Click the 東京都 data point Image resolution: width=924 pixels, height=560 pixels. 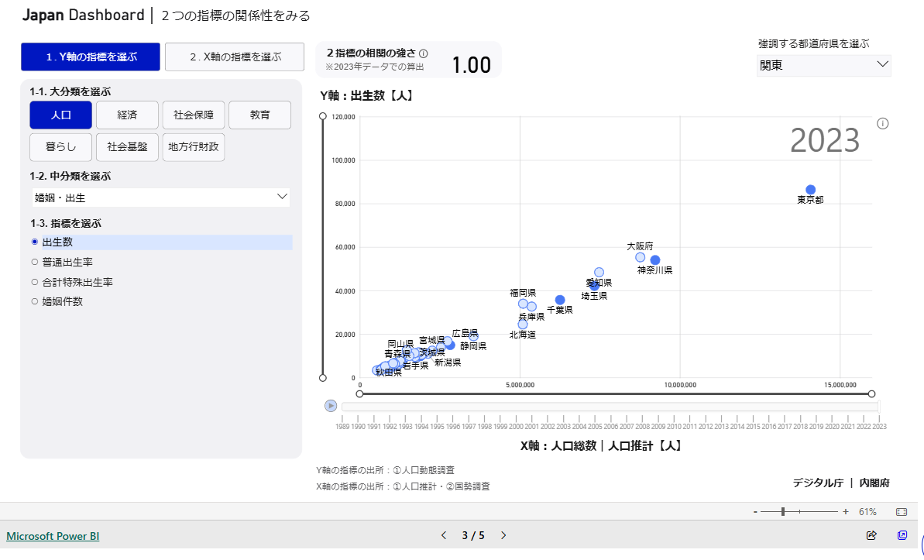click(x=810, y=190)
